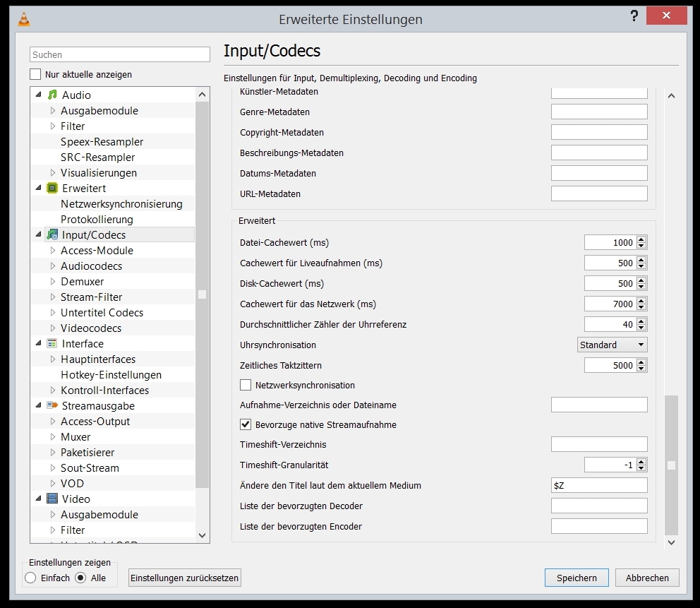Screen dimensions: 700x608
Task: Increase Datei-Cachewert with up arrow
Action: 641,239
